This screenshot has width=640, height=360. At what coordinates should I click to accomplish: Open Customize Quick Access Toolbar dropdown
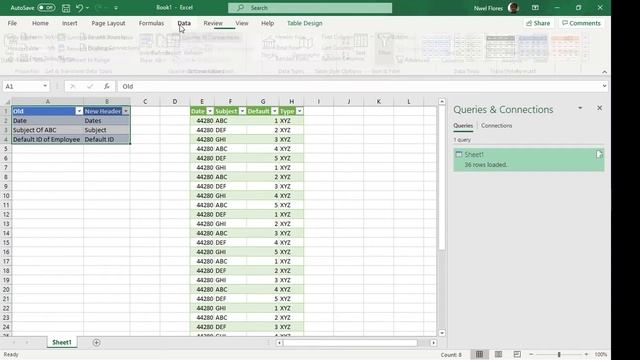pyautogui.click(x=116, y=8)
